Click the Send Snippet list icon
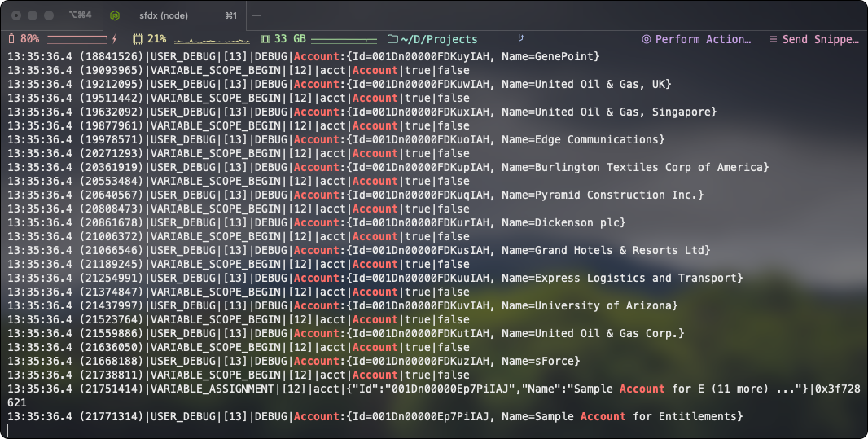Viewport: 868px width, 439px height. (774, 39)
